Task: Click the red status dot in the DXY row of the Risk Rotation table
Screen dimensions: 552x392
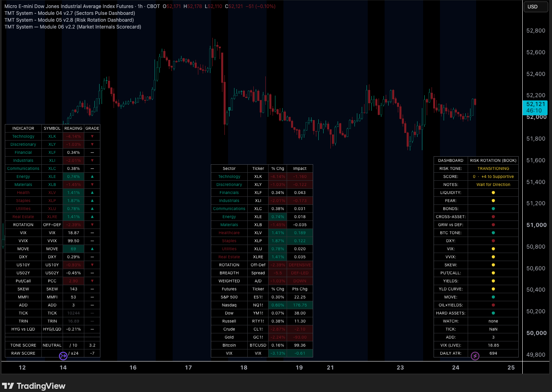Action: (x=493, y=241)
